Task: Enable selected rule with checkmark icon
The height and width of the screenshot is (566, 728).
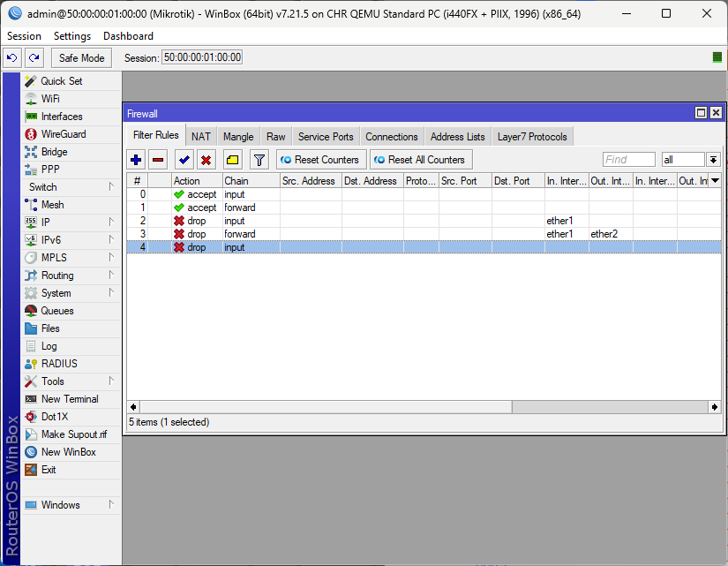Action: [184, 160]
